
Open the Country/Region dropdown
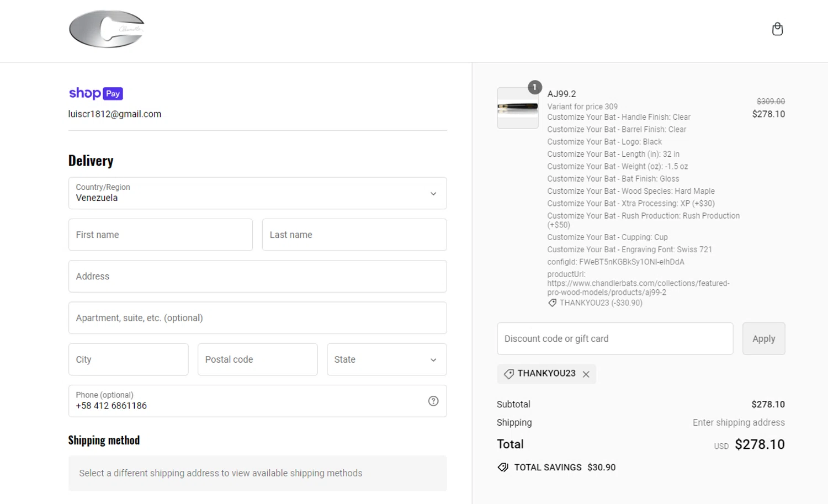point(257,193)
